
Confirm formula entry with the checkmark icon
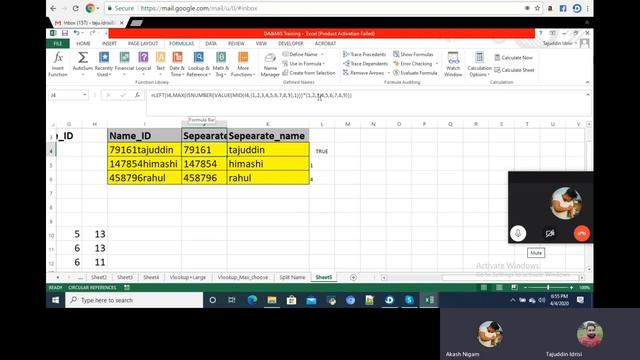(123, 95)
